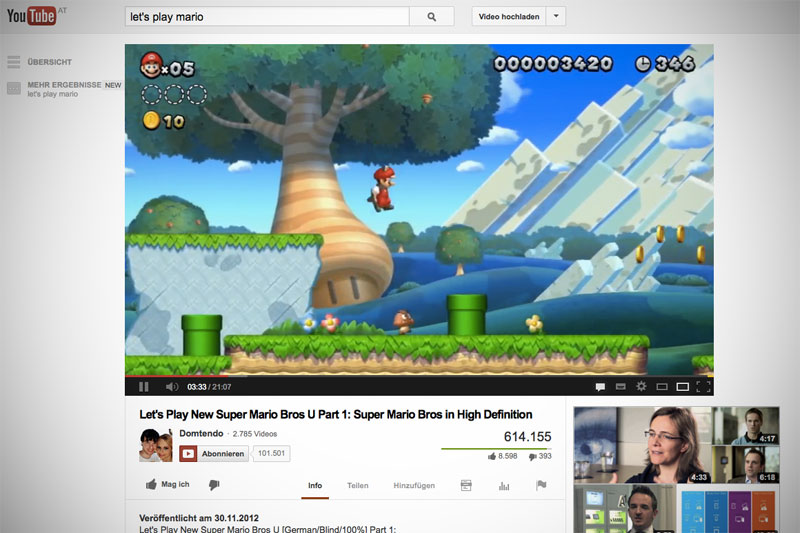Click the 03:33 / 21:07 time display
The image size is (800, 533).
click(209, 387)
